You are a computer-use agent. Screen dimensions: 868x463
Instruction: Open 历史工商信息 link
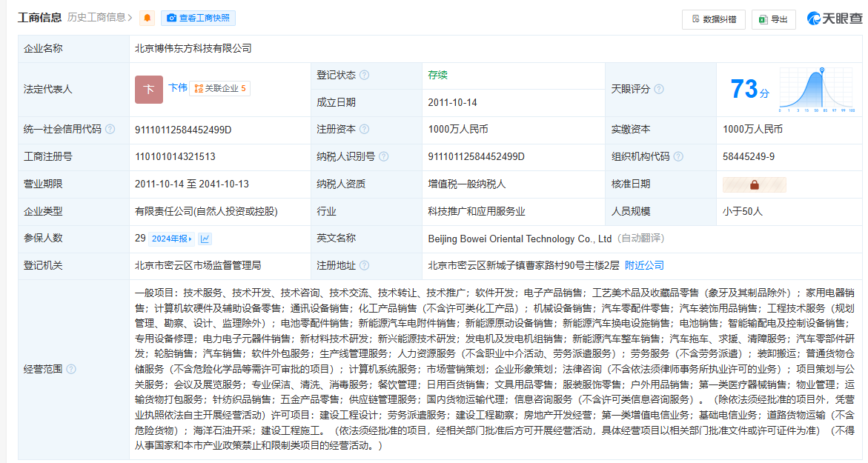click(x=99, y=18)
